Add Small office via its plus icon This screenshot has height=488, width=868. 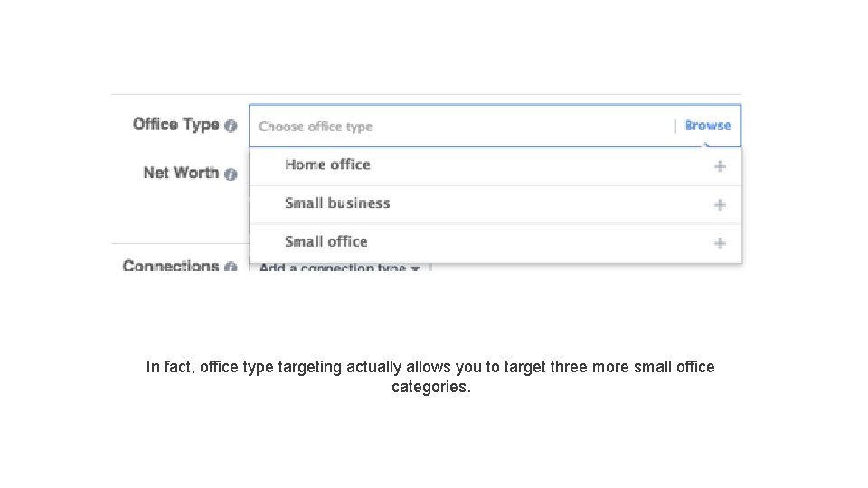click(x=720, y=243)
